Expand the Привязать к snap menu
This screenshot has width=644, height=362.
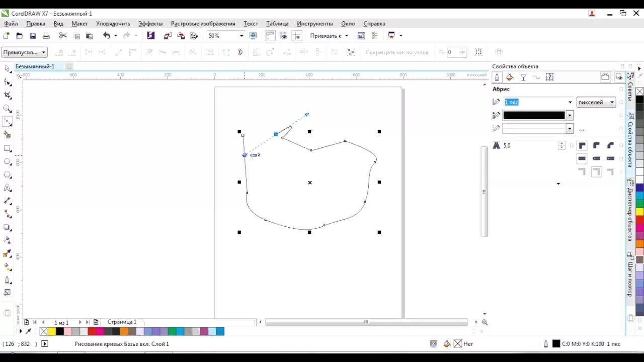(347, 36)
